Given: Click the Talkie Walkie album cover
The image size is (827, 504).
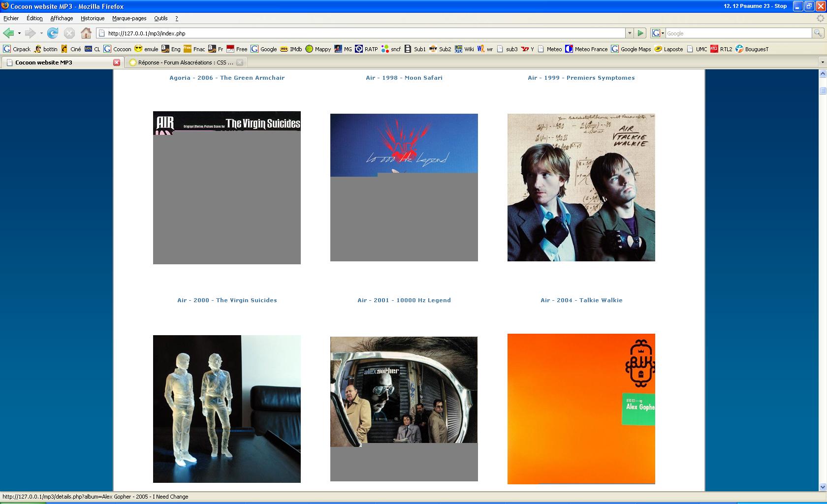Looking at the screenshot, I should pos(581,188).
